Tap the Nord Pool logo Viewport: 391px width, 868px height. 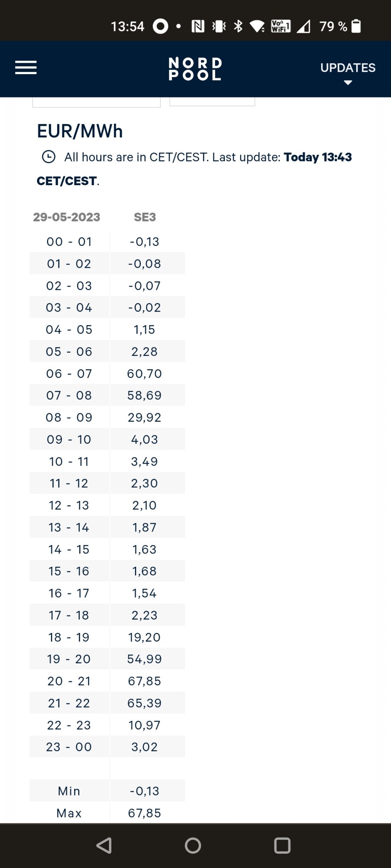195,69
